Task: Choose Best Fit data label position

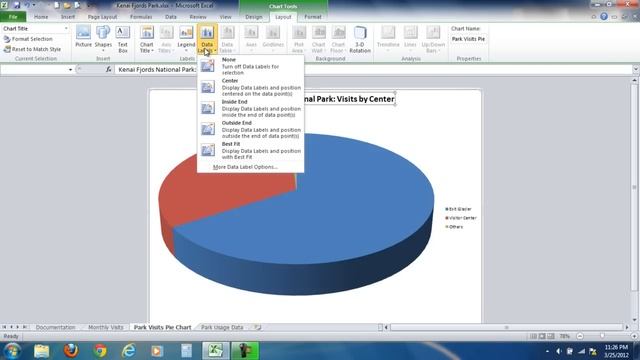Action: pos(251,150)
